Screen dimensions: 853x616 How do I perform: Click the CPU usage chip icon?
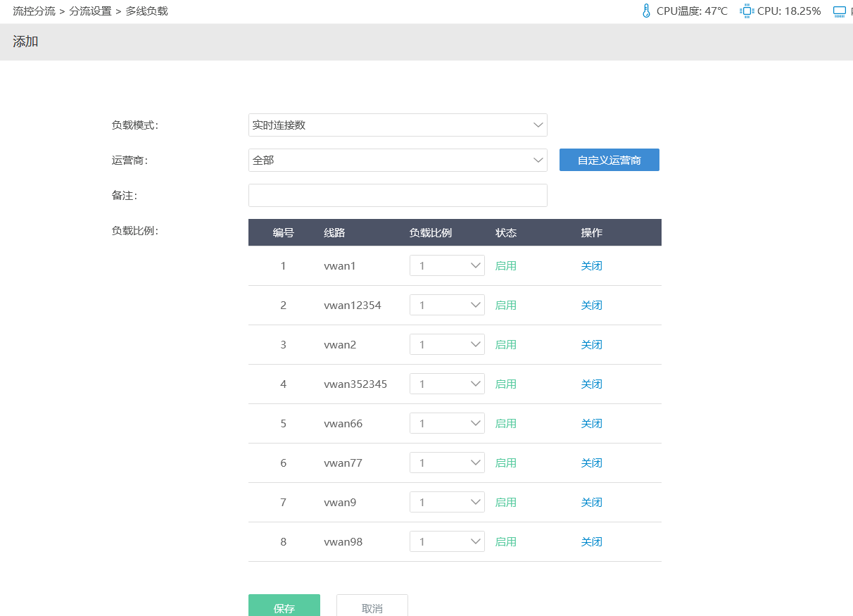point(746,11)
